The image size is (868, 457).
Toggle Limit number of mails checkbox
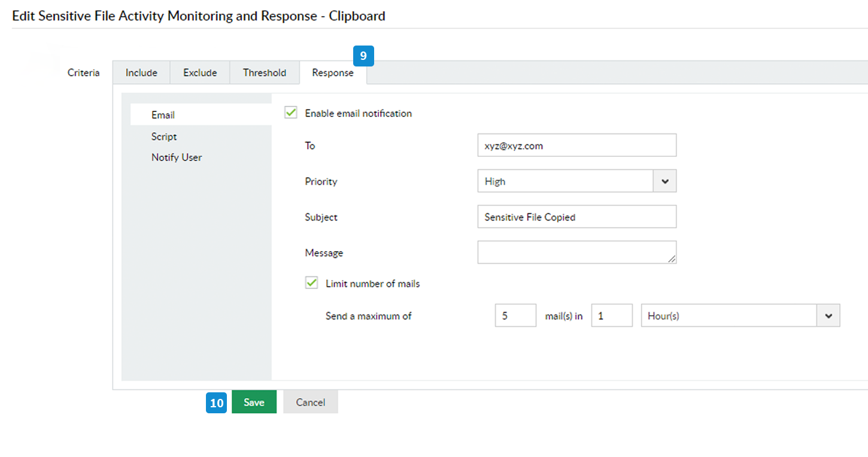click(x=311, y=283)
